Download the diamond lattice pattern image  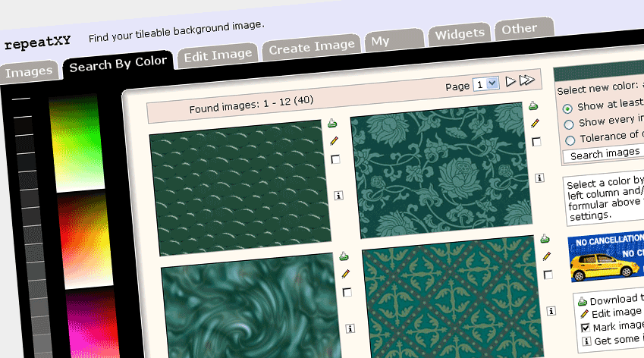pyautogui.click(x=545, y=239)
